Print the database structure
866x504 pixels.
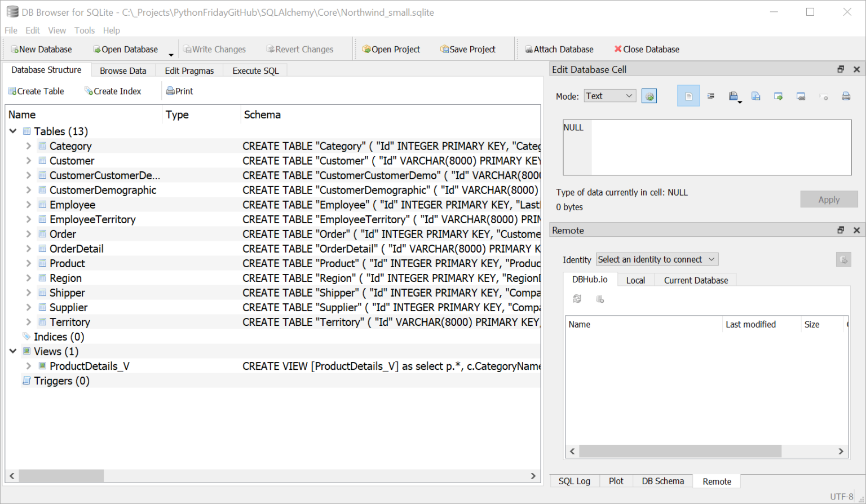179,91
